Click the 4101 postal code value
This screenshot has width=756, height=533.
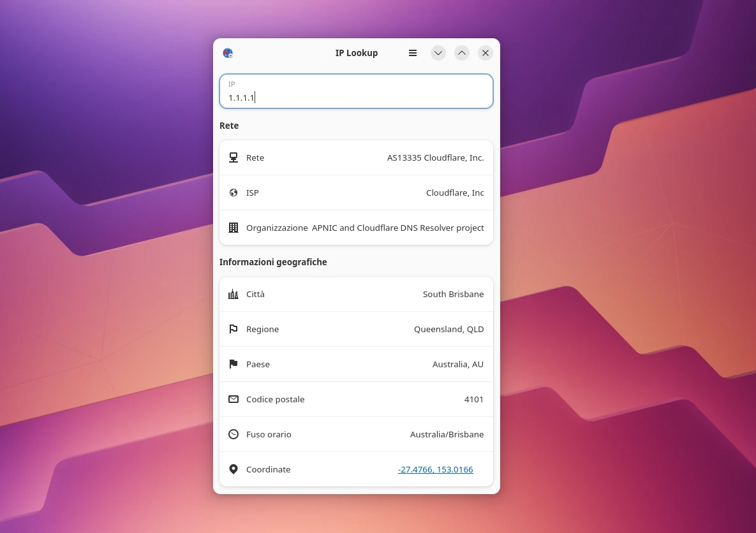(473, 399)
